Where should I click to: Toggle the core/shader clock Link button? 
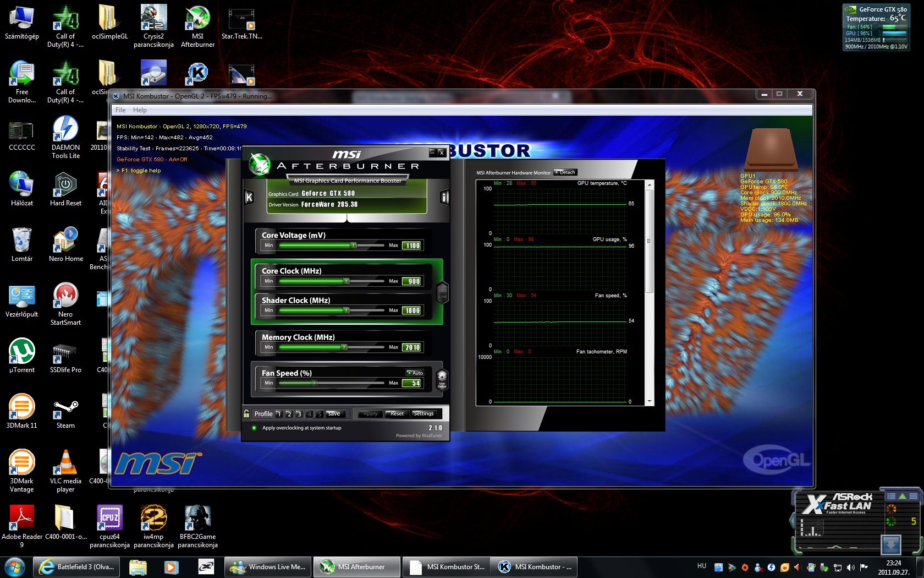pos(442,292)
